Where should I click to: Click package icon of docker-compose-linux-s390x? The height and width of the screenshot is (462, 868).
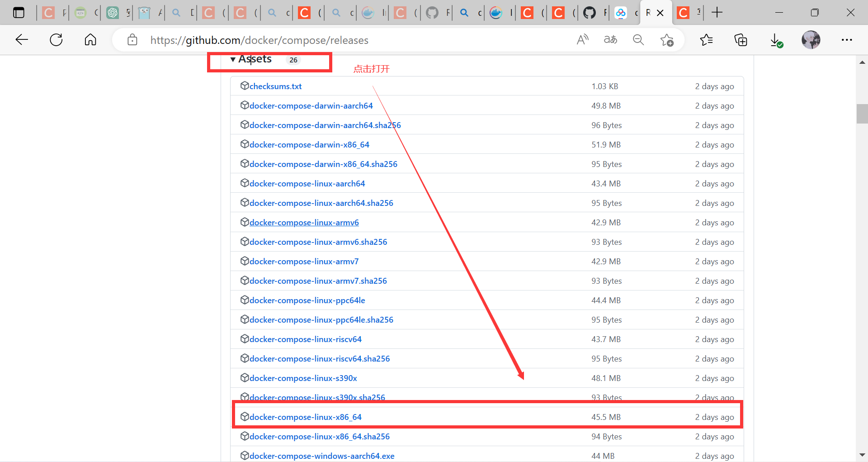(245, 378)
